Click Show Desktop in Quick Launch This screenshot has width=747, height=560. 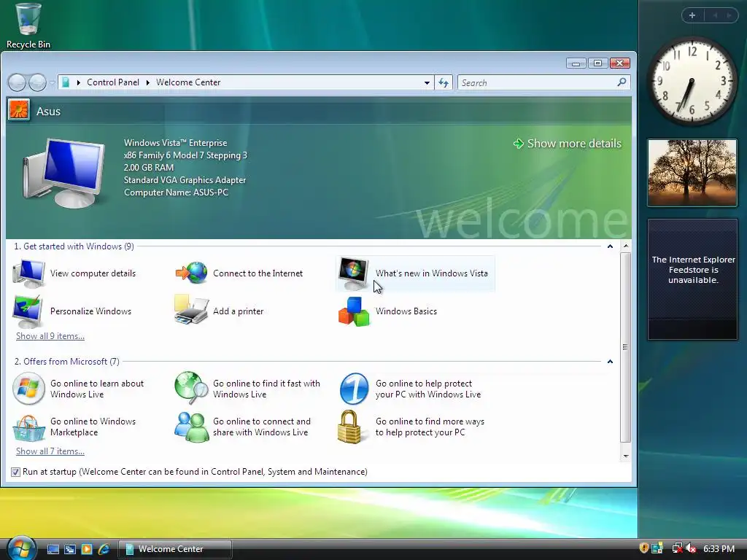click(53, 549)
